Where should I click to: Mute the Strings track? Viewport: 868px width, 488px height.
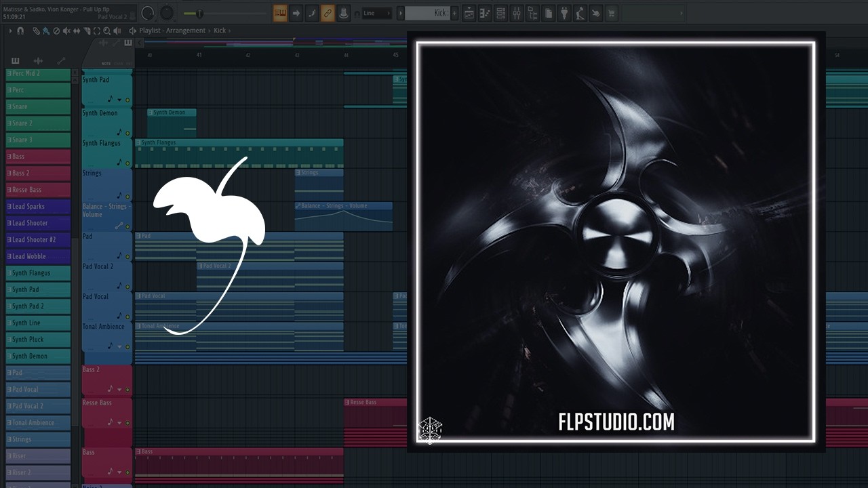(x=127, y=196)
